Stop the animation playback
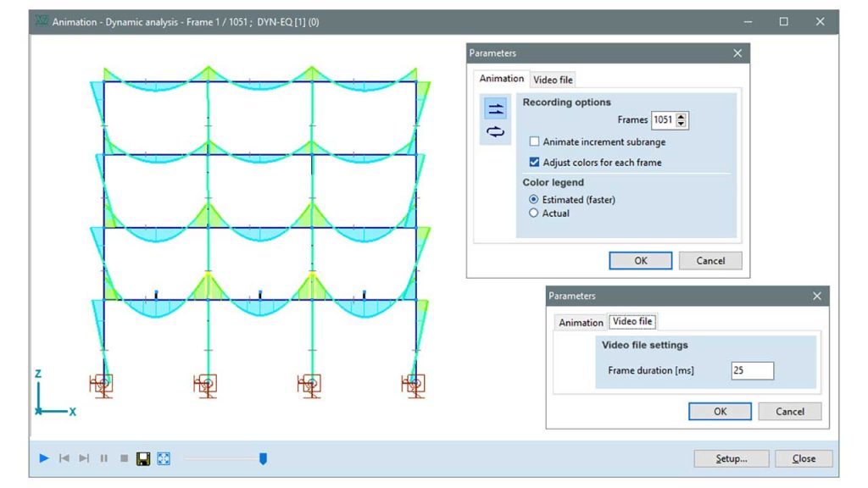The height and width of the screenshot is (488, 868). click(123, 457)
